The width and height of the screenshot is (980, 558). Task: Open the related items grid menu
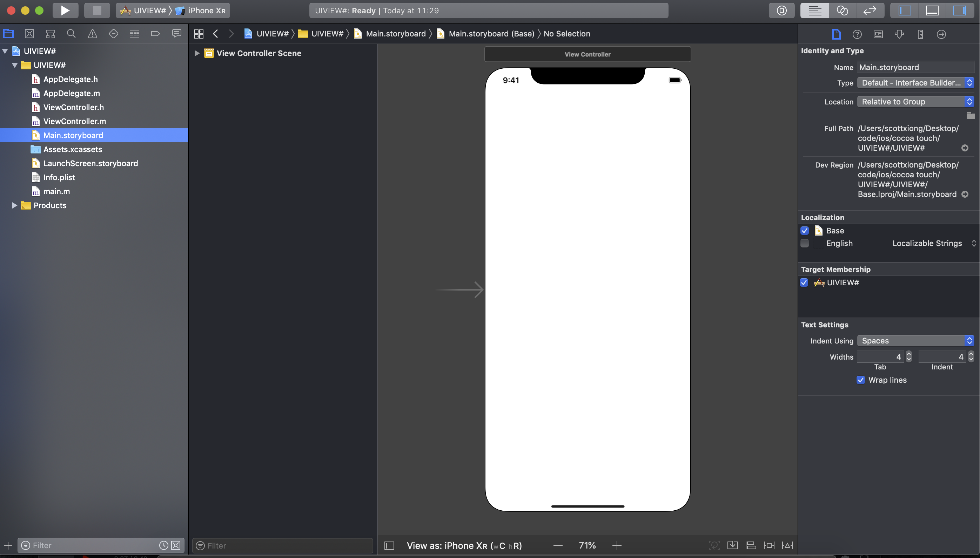click(x=199, y=34)
